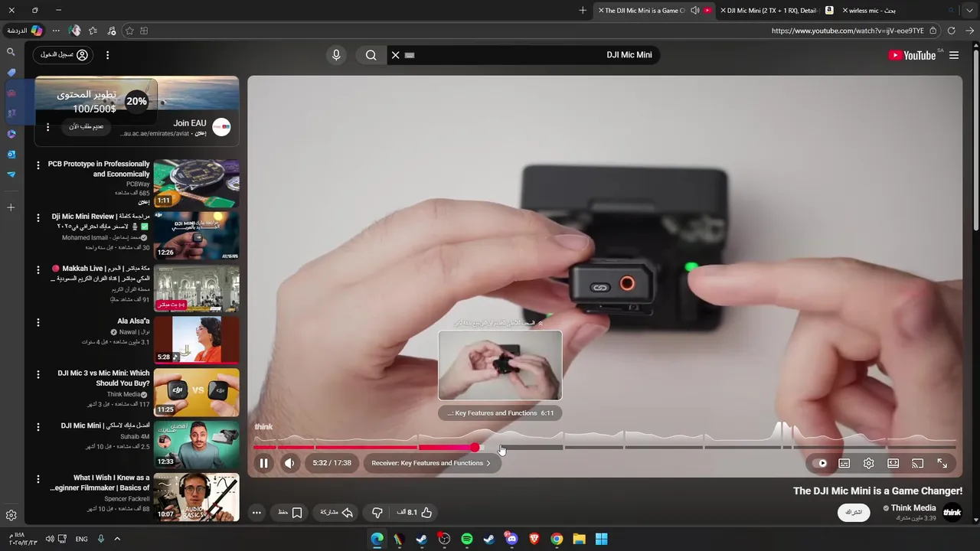Cast the video using the cast icon
Viewport: 980px width, 551px height.
917,463
